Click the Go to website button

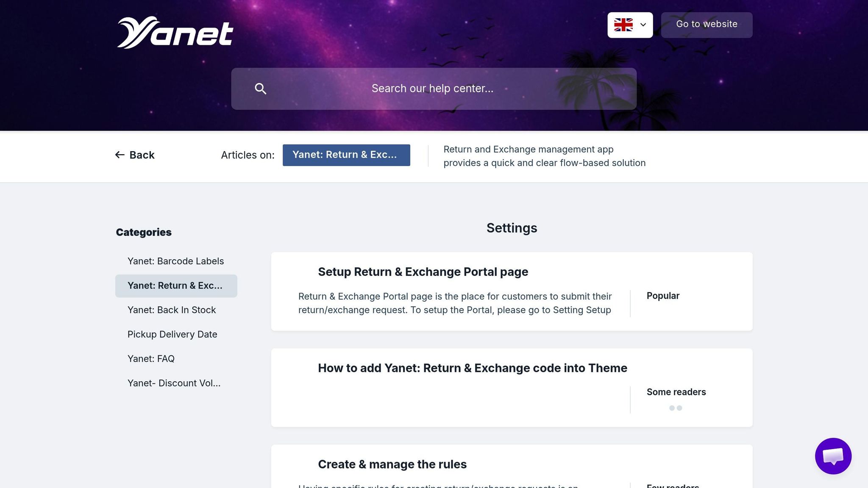(x=707, y=25)
